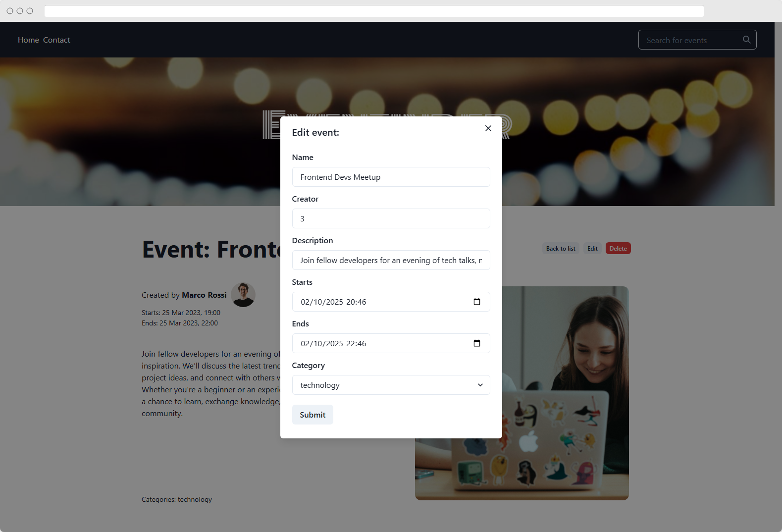Click the browser address bar
Screen dimensions: 782x532
(x=374, y=11)
